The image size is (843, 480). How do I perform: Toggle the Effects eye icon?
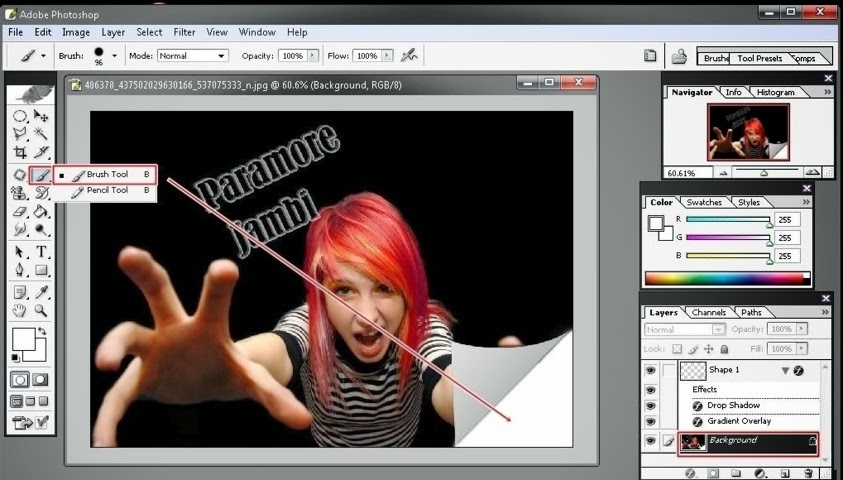coord(651,390)
